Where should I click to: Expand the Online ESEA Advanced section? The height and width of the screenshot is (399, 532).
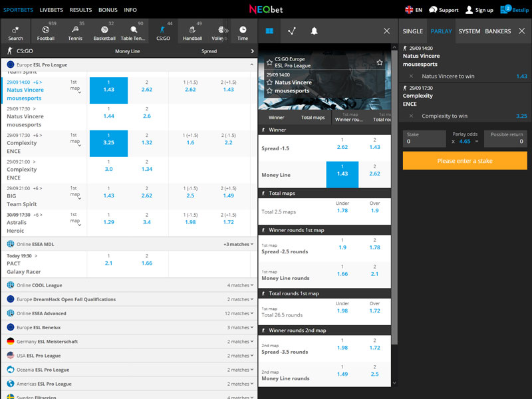point(129,313)
